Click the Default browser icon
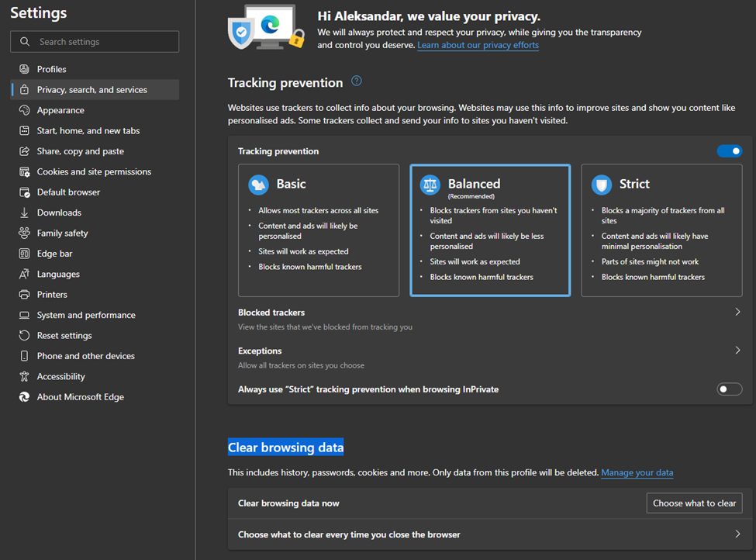This screenshot has width=756, height=560. [x=24, y=192]
